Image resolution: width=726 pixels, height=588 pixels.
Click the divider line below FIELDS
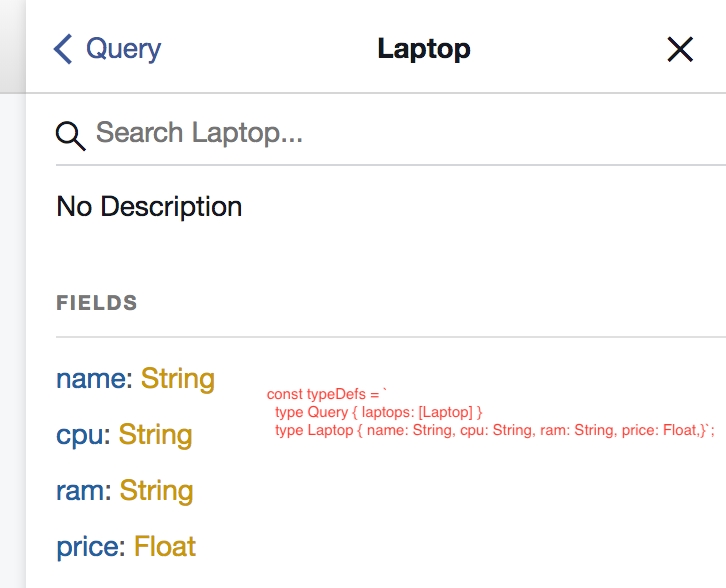tap(390, 337)
